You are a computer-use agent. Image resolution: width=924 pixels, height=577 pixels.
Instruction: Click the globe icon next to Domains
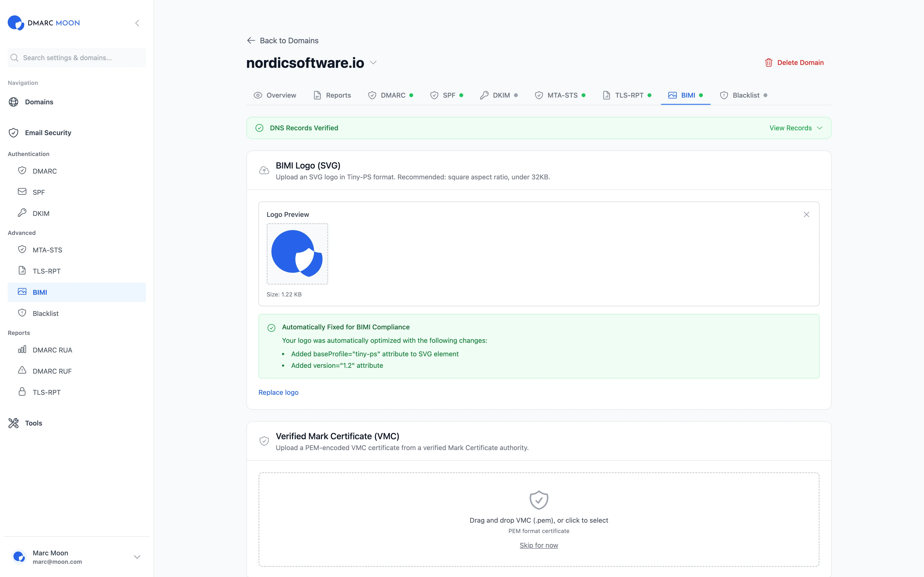pyautogui.click(x=14, y=102)
